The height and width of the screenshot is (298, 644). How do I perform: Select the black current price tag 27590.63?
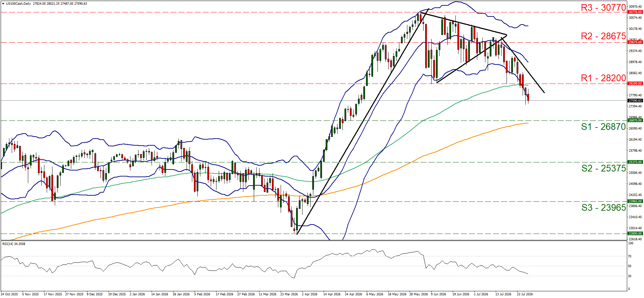point(635,101)
